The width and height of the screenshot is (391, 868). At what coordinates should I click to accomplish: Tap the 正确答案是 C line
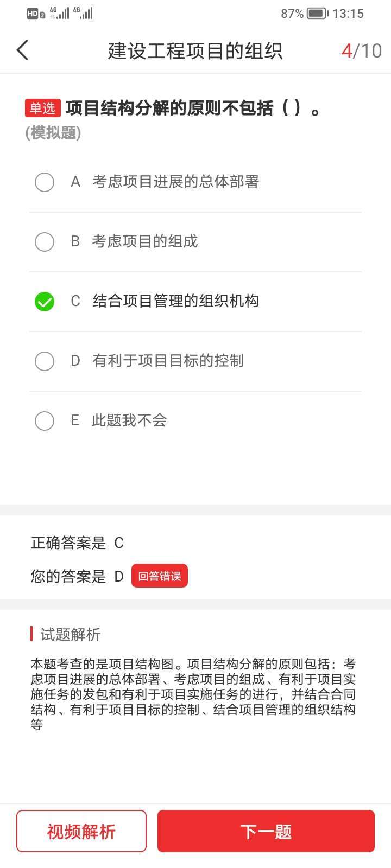pyautogui.click(x=78, y=543)
